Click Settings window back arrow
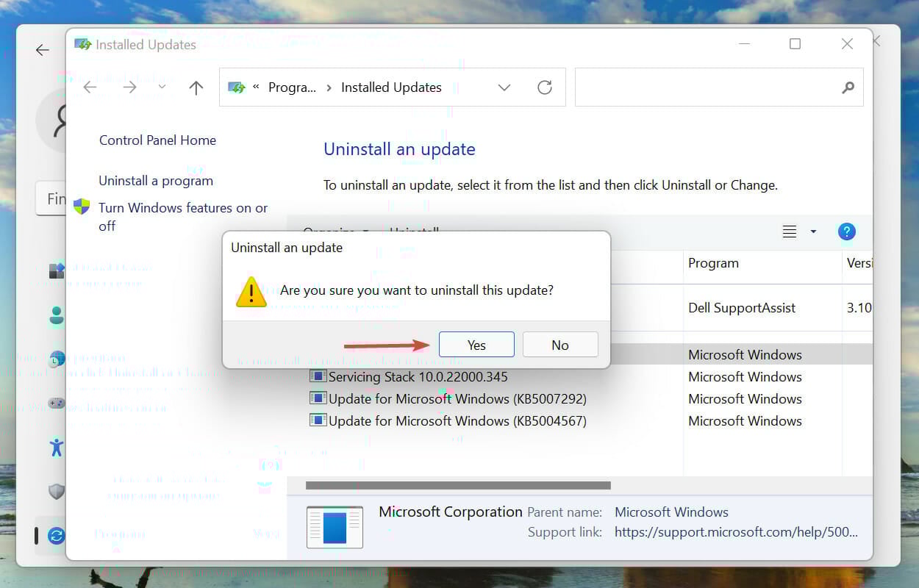 pyautogui.click(x=43, y=50)
